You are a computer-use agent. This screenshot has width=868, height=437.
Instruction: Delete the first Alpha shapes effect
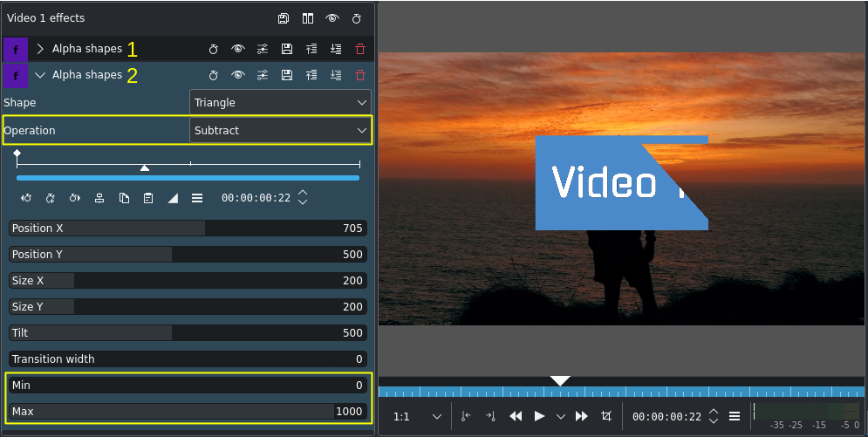[360, 49]
